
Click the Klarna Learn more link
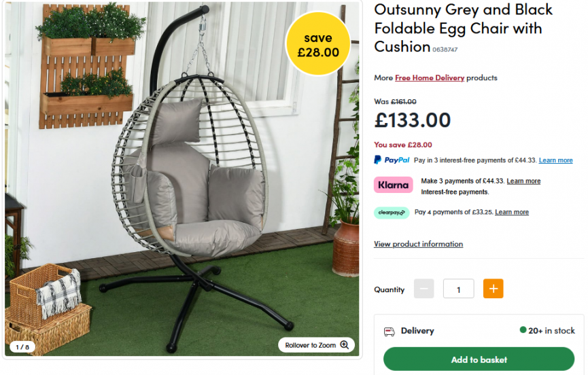pos(523,181)
